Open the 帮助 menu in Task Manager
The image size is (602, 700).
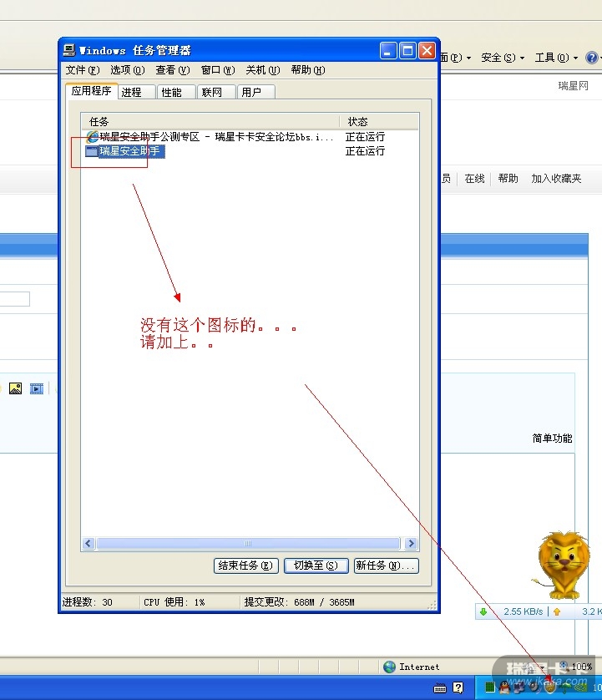308,70
